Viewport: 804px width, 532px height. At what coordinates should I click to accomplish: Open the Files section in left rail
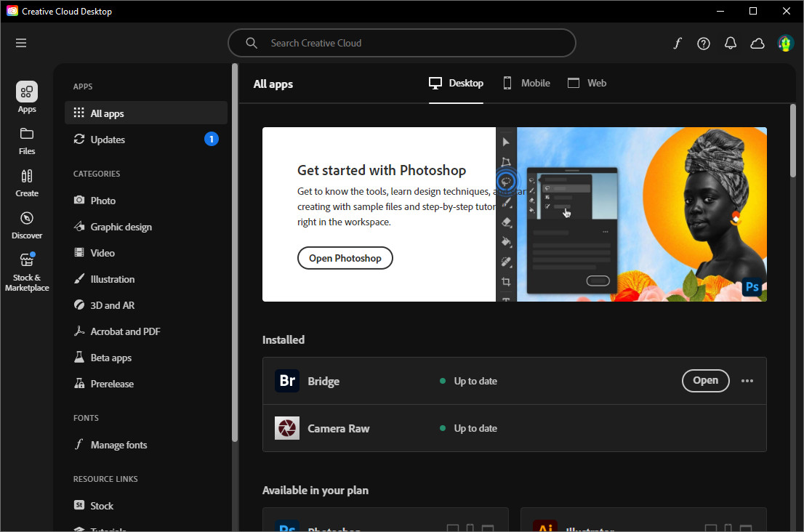[x=27, y=141]
